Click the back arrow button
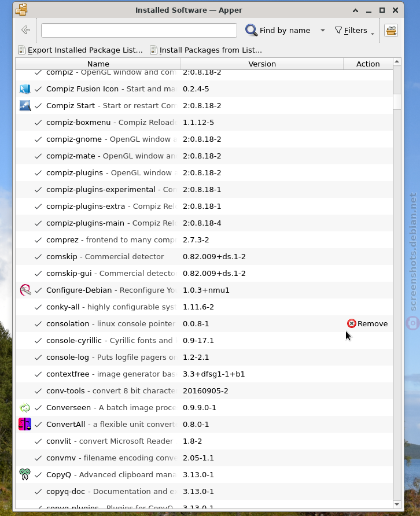The height and width of the screenshot is (516, 420). (25, 30)
